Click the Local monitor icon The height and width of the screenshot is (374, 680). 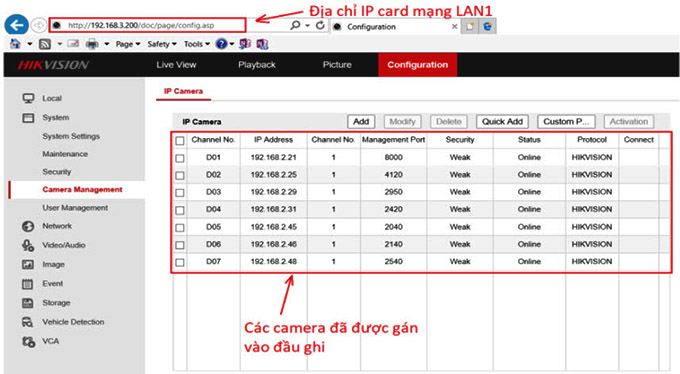pos(28,98)
